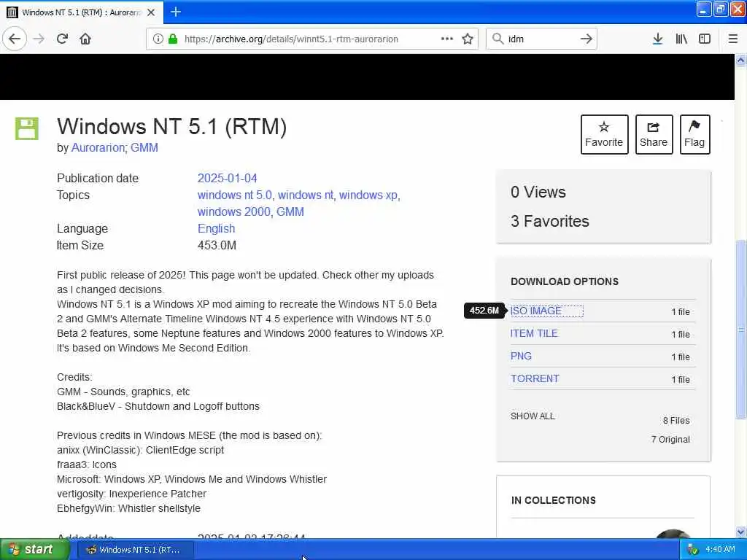
Task: Open the windows xp topic link
Action: click(x=368, y=195)
